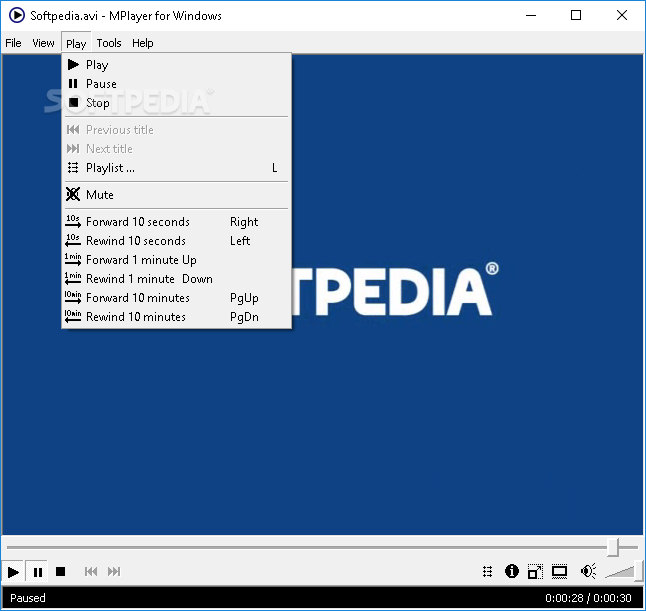Screen dimensions: 646x611
Task: Click the Paused status text
Action: 28,598
